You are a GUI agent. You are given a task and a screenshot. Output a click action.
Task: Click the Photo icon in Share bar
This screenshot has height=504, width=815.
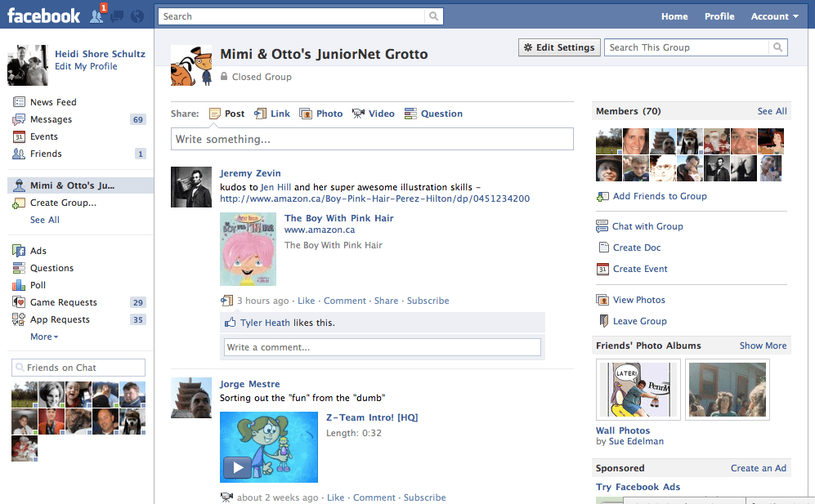tap(306, 114)
